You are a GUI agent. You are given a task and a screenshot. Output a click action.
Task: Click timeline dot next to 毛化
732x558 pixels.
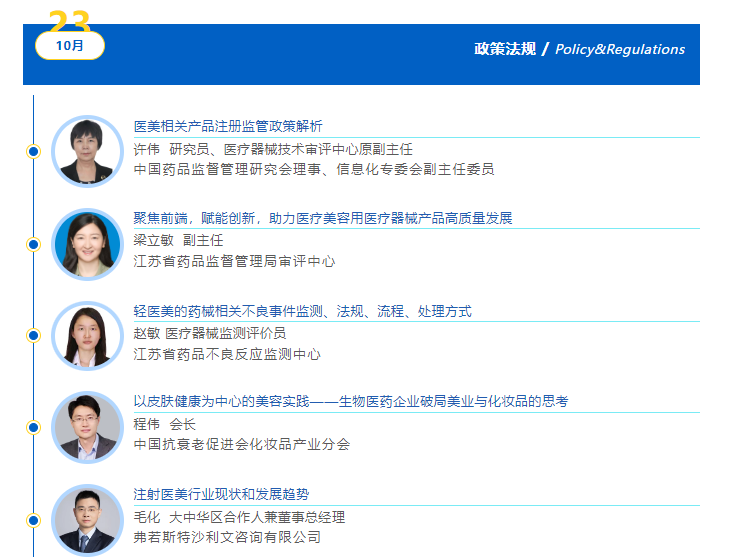[33, 520]
